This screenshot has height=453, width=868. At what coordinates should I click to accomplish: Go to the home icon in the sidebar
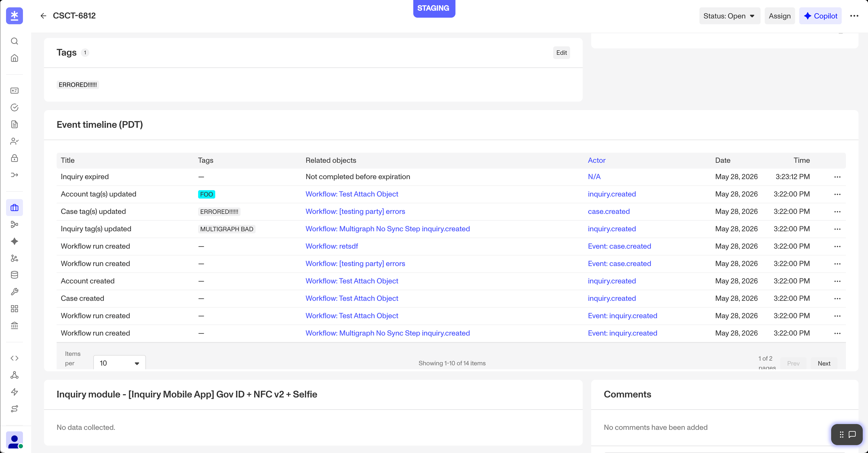pyautogui.click(x=14, y=58)
